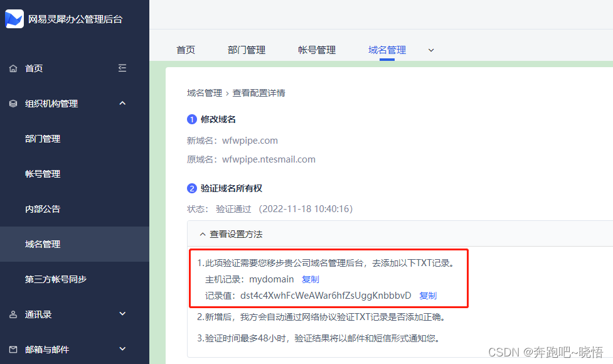This screenshot has height=364, width=613.
Task: Click the 修改域名 step heading
Action: 218,119
